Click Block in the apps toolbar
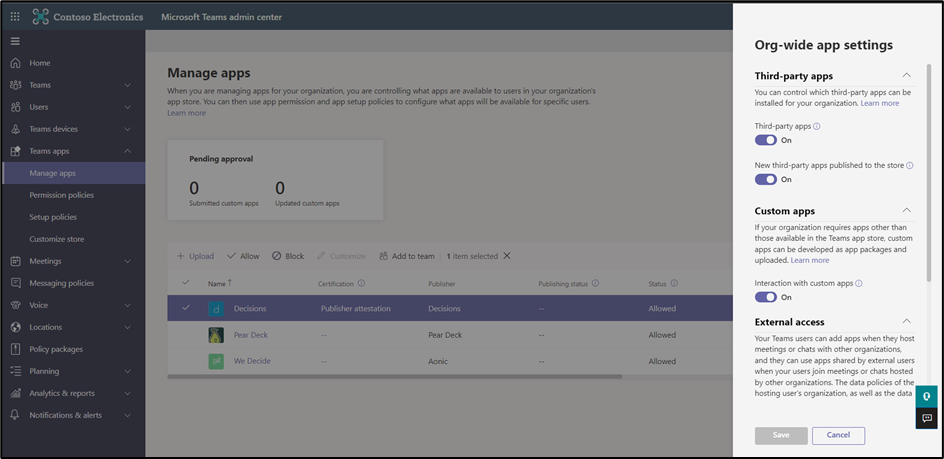 288,256
